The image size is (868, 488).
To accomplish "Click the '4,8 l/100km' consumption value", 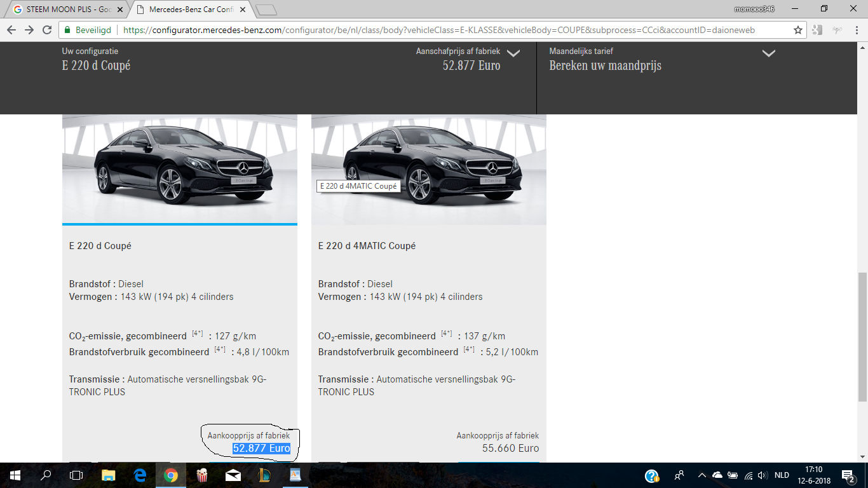I will (x=263, y=352).
